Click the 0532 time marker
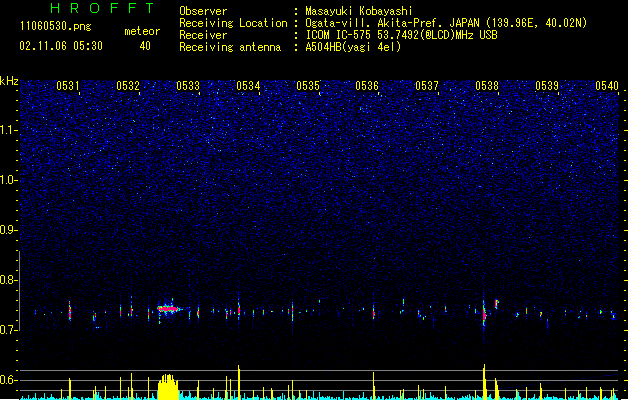This screenshot has width=629, height=400. (128, 86)
